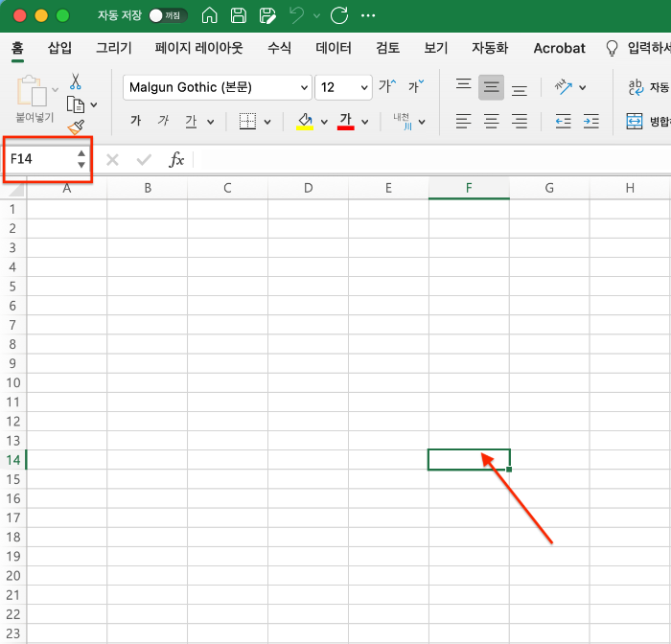Toggle italic formatting 가 button

163,121
